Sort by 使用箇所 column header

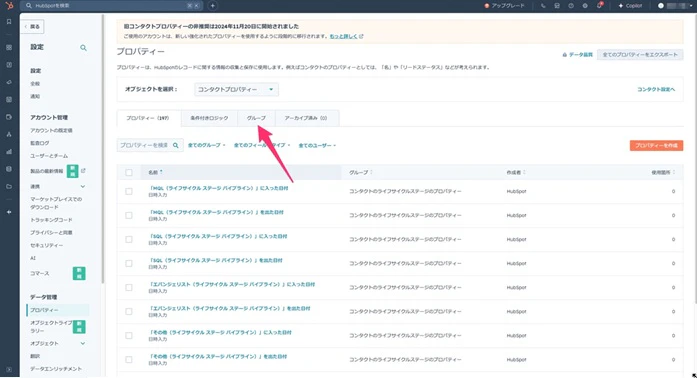(x=663, y=172)
